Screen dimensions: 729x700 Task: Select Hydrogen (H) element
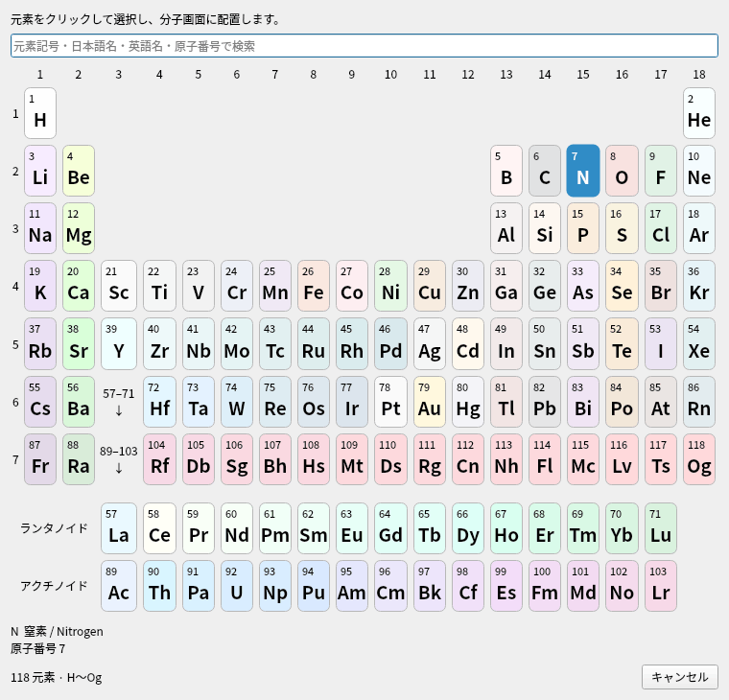(40, 113)
